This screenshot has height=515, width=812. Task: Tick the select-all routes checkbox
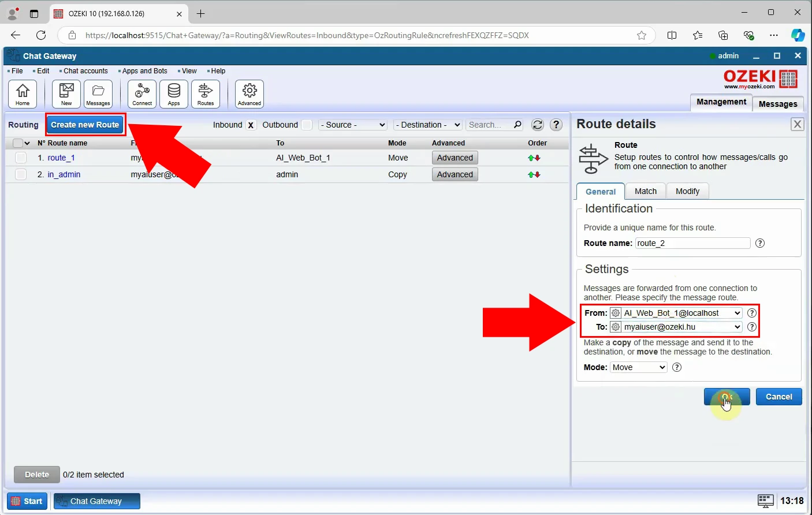coord(17,143)
